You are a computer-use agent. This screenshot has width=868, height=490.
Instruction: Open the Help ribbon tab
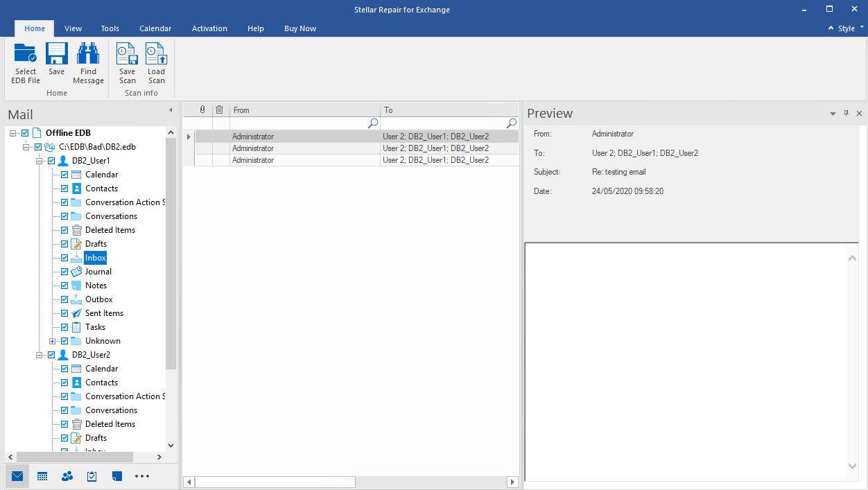tap(256, 28)
